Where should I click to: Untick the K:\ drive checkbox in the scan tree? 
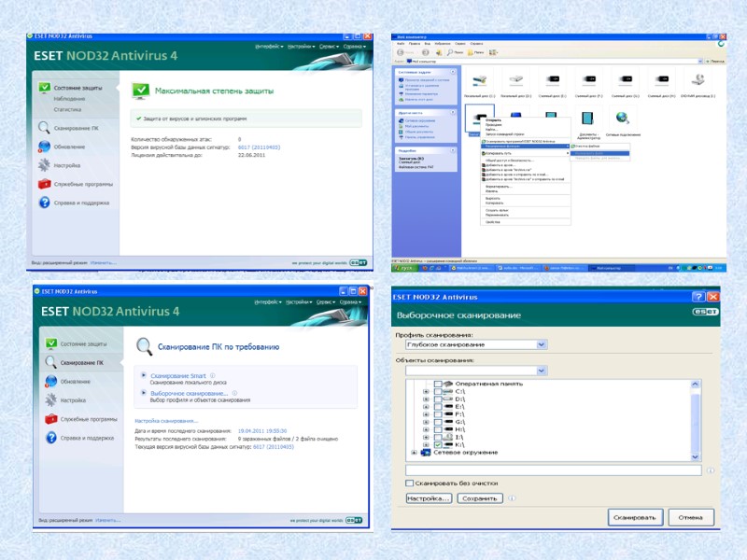(x=438, y=445)
